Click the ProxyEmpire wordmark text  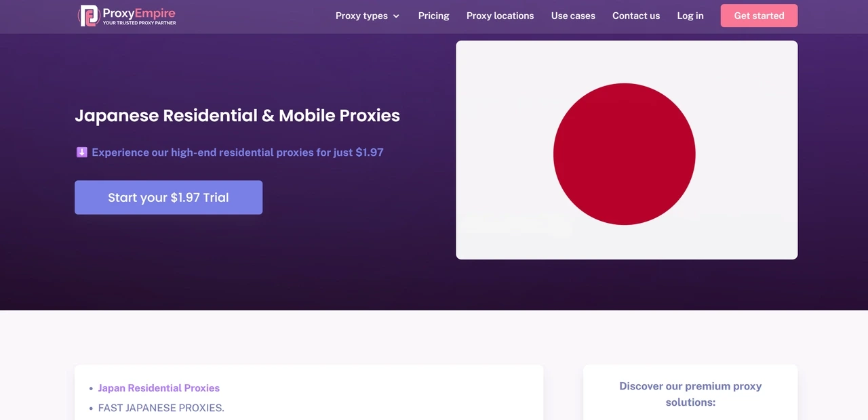coord(138,12)
